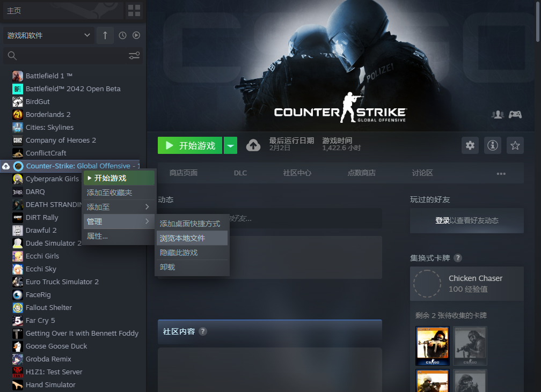
Task: Select 浏览本地文件 in the submenu
Action: coord(192,238)
